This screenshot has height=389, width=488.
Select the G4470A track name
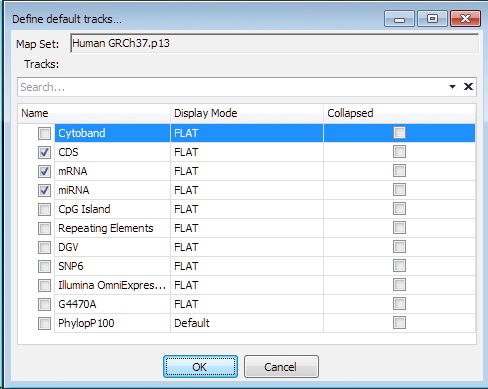tap(77, 304)
